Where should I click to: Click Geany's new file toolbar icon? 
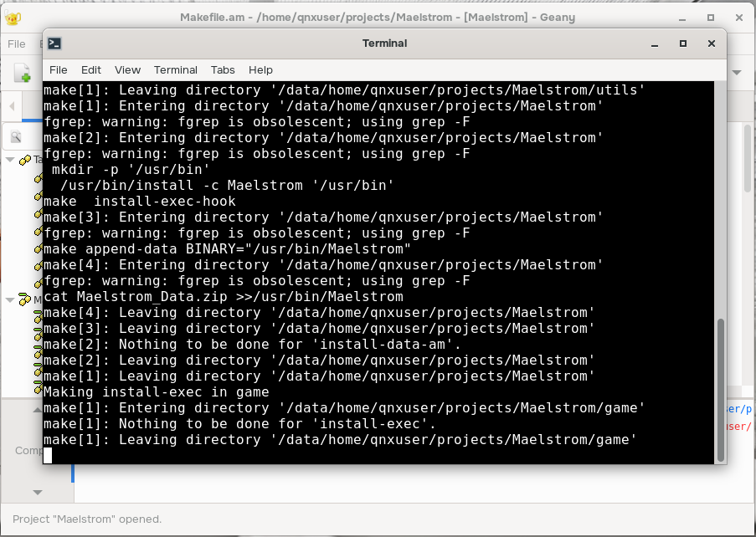pos(22,73)
